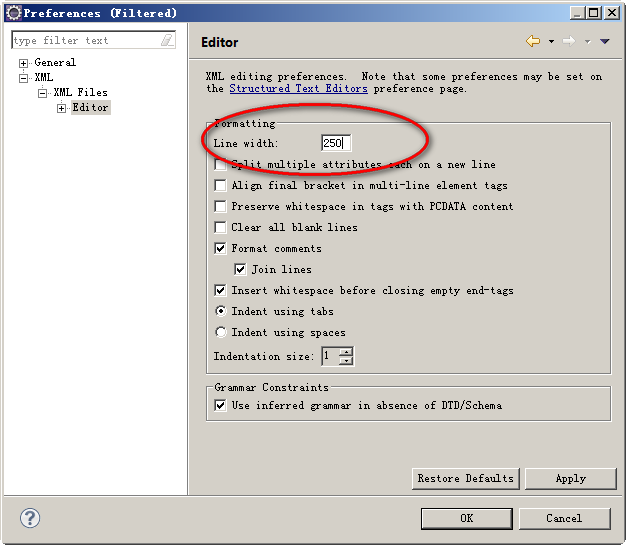Click the Restore Defaults button

(466, 478)
